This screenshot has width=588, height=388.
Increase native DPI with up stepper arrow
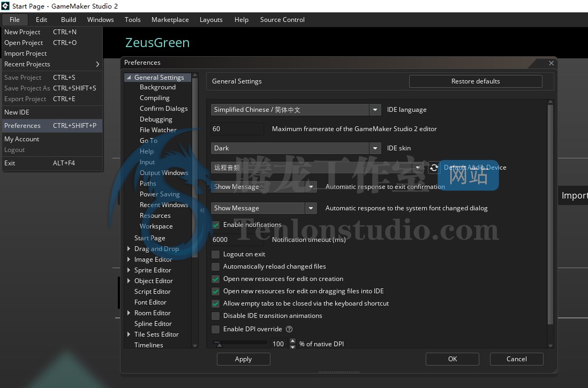[293, 341]
